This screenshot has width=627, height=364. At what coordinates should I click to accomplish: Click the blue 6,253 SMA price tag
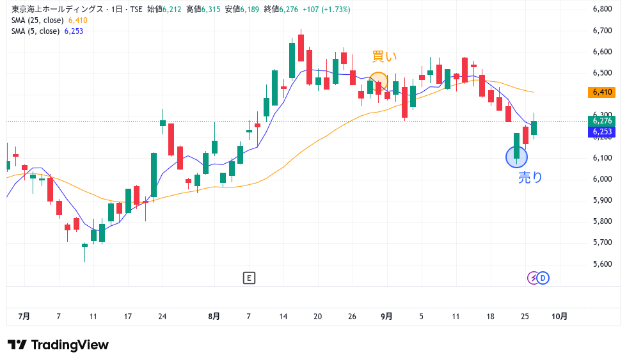(602, 132)
